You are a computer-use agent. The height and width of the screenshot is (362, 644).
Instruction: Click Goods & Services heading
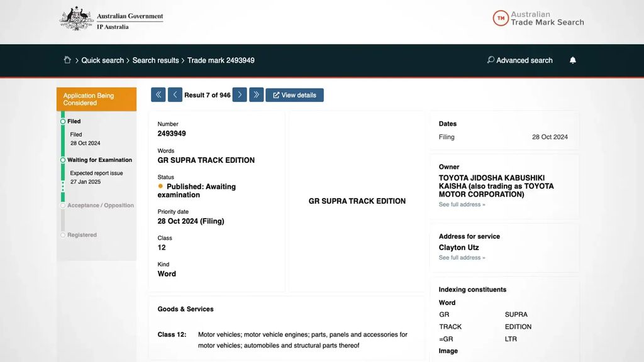click(186, 309)
